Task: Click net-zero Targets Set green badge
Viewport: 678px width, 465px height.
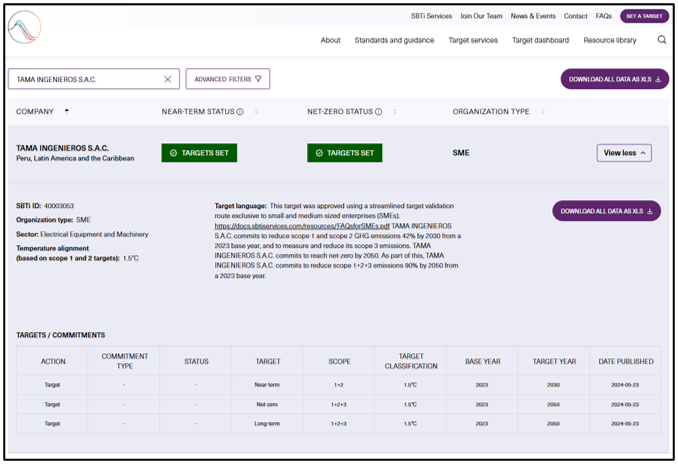Action: 345,153
